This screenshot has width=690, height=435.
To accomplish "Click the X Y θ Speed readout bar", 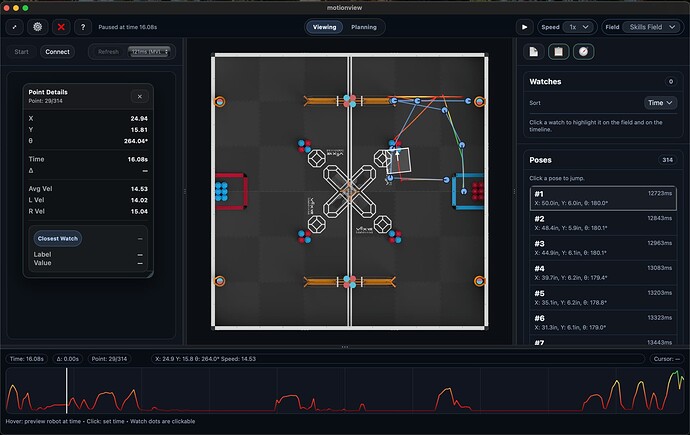I will (x=398, y=359).
